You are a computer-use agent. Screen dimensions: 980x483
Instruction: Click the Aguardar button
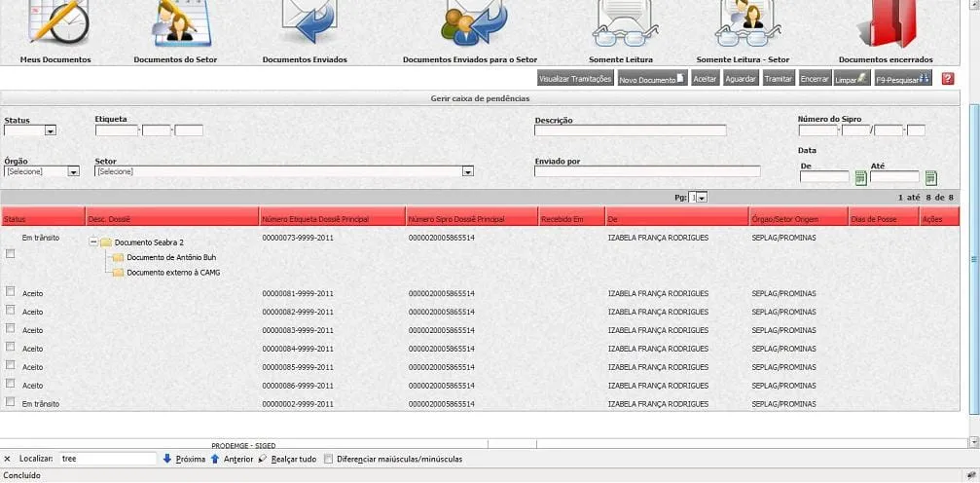coord(742,79)
